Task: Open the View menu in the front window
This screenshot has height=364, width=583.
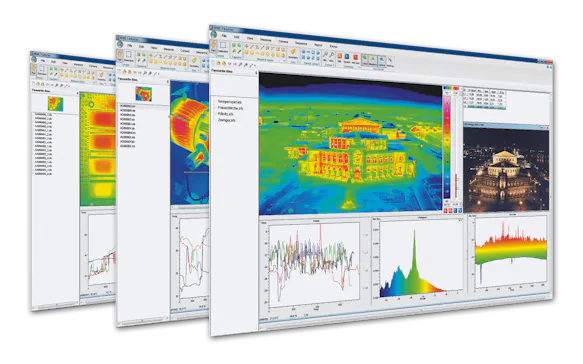Action: (250, 38)
